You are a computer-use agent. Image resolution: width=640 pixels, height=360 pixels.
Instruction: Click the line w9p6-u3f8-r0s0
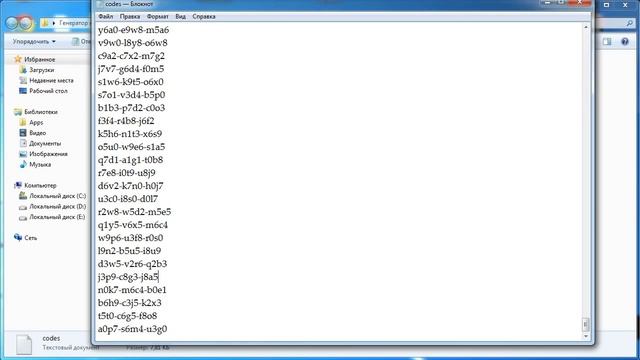(x=131, y=238)
